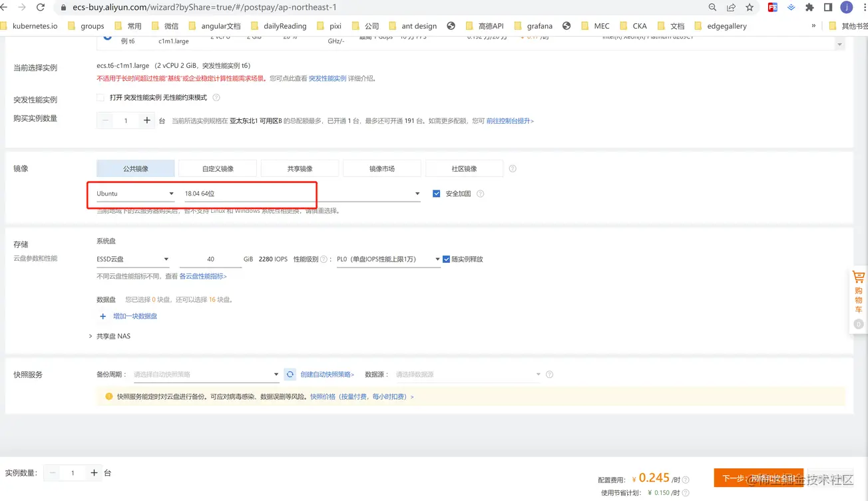This screenshot has width=868, height=501.
Task: Show more bookmarks with the » chevron
Action: pyautogui.click(x=813, y=26)
